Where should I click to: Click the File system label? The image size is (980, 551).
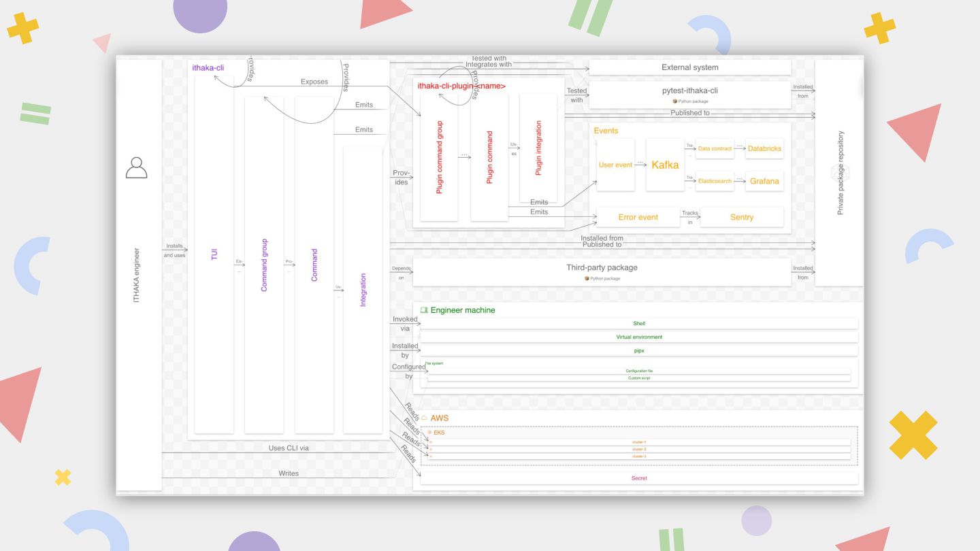pos(435,363)
